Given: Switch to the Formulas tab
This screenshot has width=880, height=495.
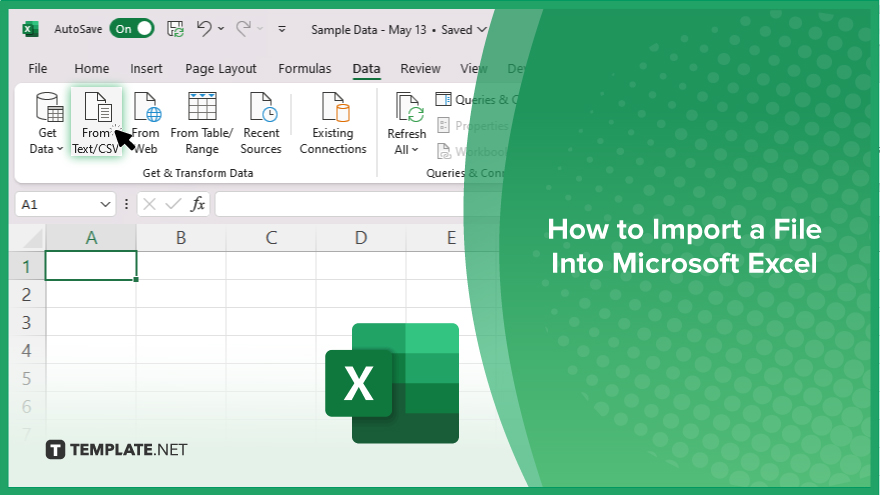Looking at the screenshot, I should (305, 68).
